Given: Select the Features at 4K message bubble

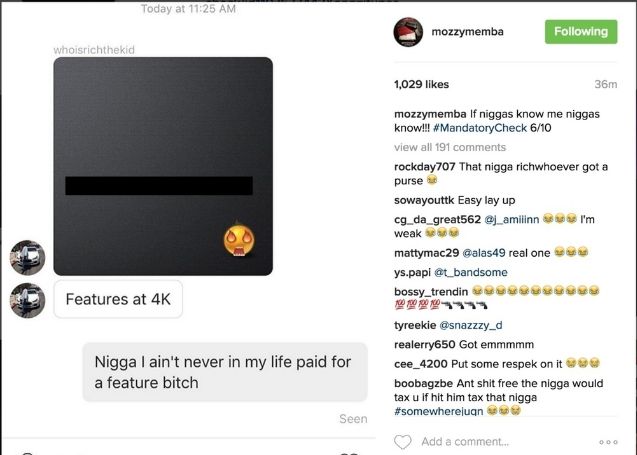Looking at the screenshot, I should point(118,299).
